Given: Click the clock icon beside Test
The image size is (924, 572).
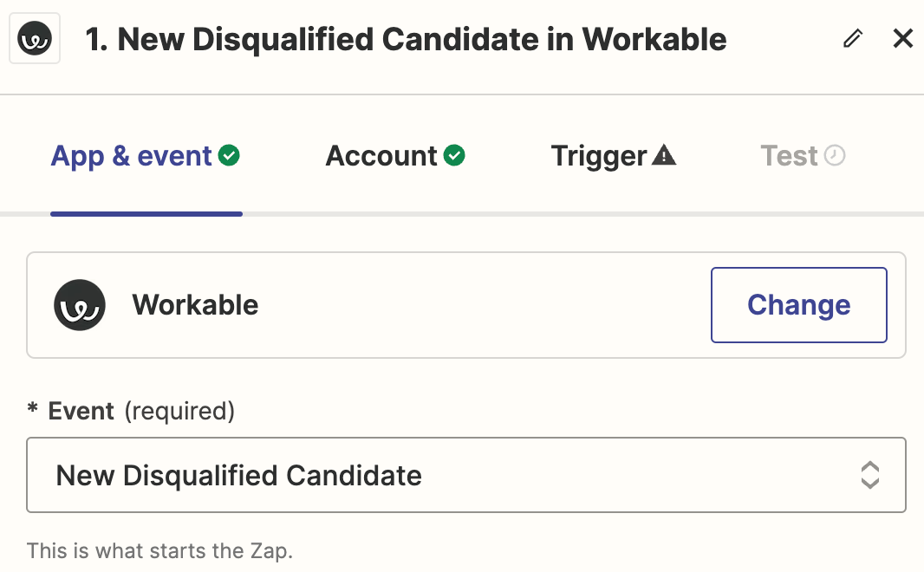Looking at the screenshot, I should [x=835, y=156].
